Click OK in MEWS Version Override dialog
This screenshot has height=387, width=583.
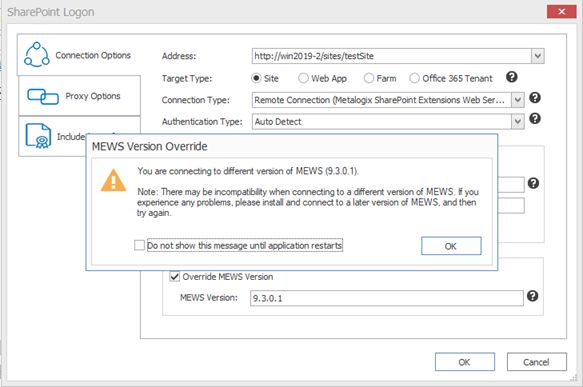click(451, 246)
